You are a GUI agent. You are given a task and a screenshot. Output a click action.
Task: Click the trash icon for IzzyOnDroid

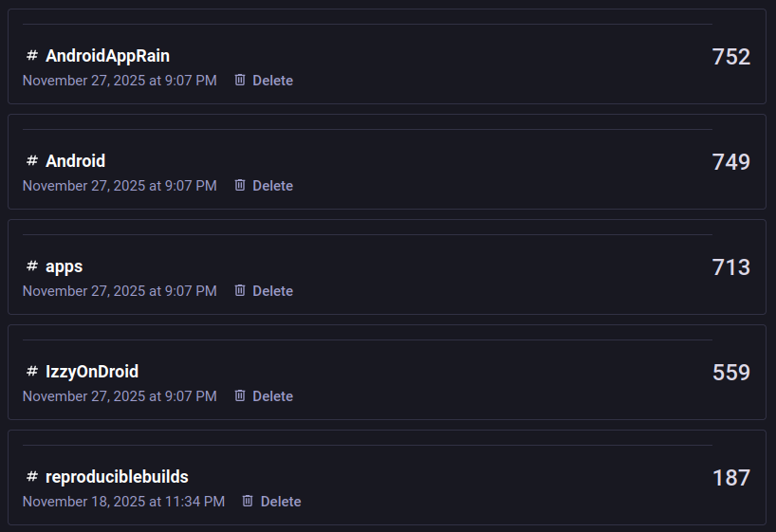click(x=240, y=396)
